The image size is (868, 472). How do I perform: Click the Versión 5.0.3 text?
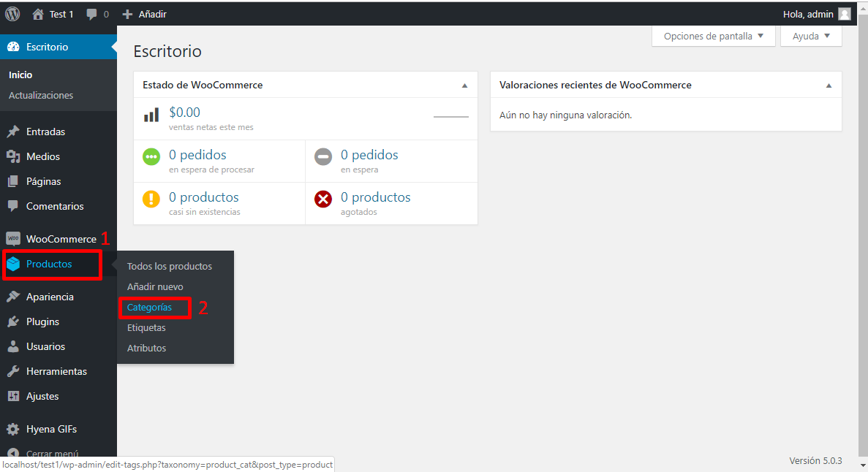[815, 460]
